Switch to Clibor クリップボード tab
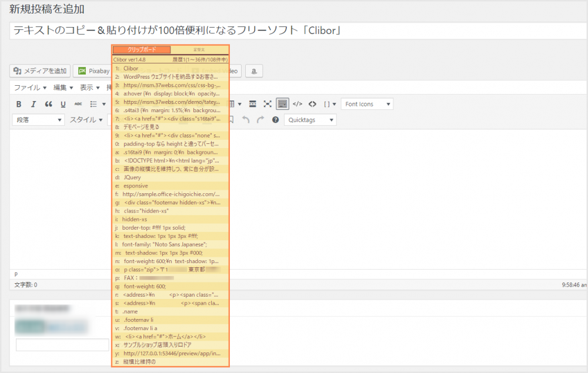The width and height of the screenshot is (588, 373). 142,49
